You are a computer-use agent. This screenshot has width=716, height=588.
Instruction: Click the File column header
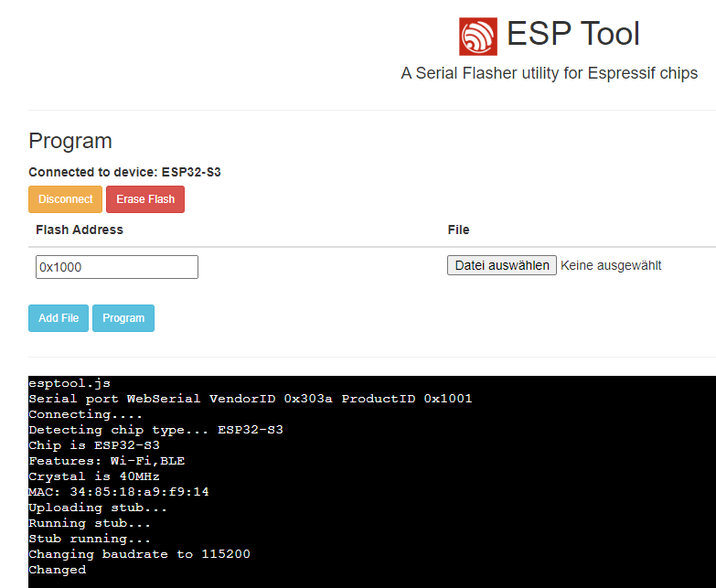coord(458,230)
